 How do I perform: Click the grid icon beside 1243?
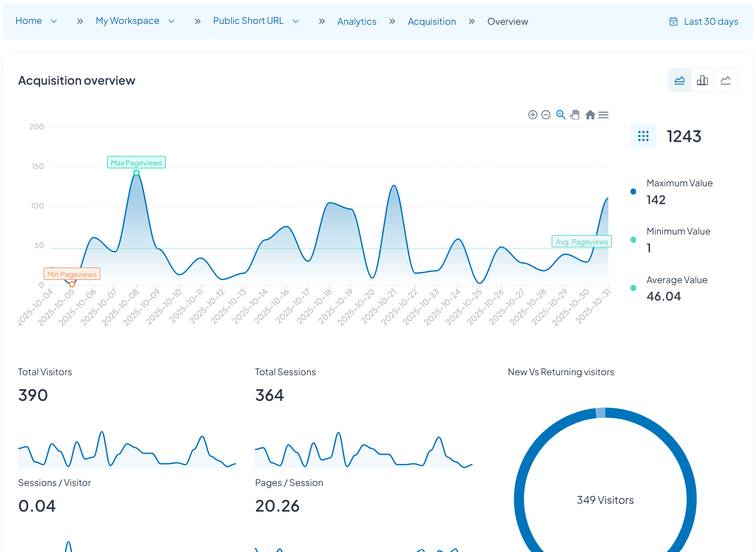tap(644, 136)
